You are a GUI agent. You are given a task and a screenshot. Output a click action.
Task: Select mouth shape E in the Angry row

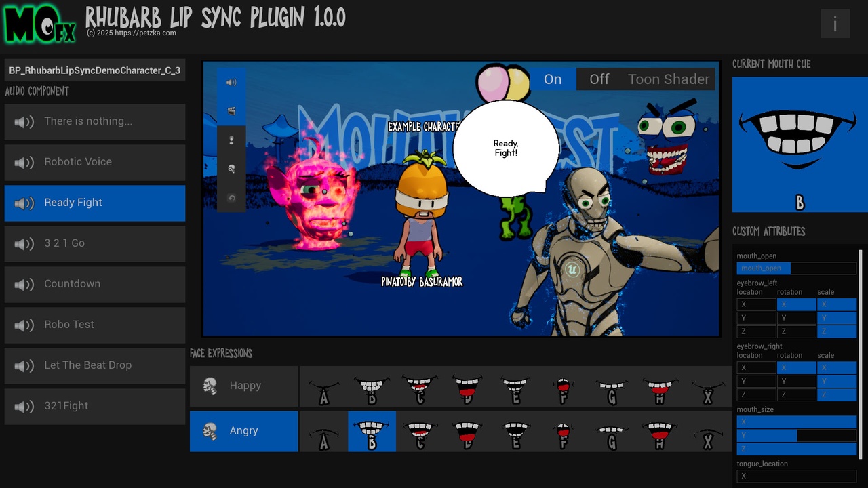pos(516,431)
